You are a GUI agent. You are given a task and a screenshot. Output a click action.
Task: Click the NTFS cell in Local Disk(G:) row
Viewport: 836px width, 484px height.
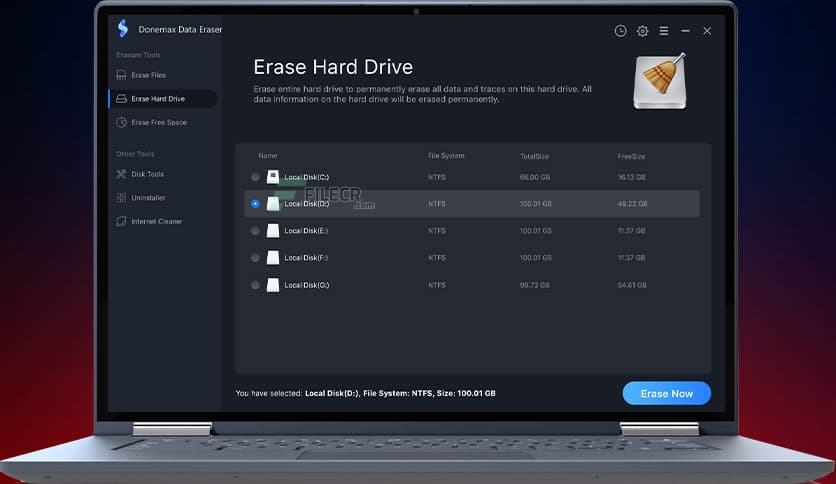pyautogui.click(x=437, y=285)
